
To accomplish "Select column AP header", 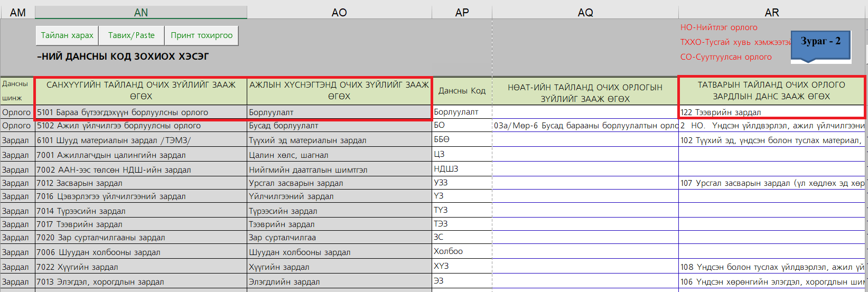I will 462,12.
